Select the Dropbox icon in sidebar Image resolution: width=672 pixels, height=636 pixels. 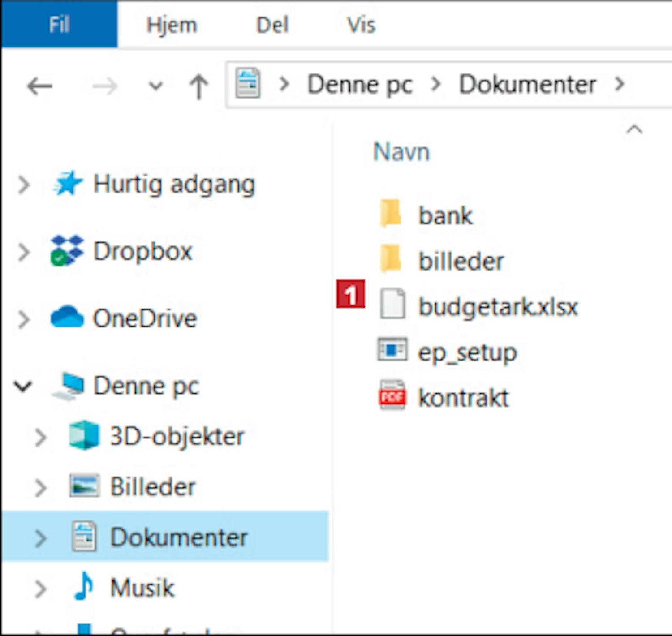(x=67, y=251)
